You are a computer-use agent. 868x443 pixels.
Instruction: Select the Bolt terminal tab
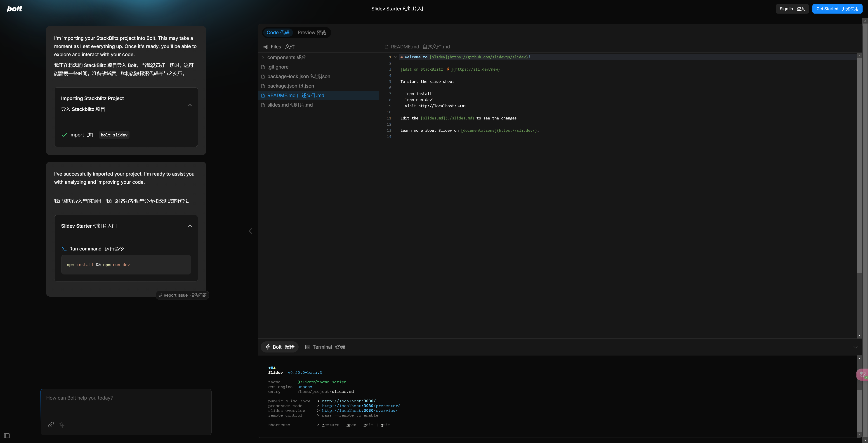280,347
